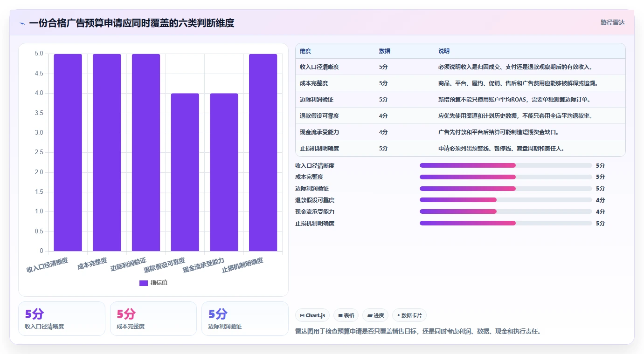Image resolution: width=644 pixels, height=354 pixels.
Task: Select the Chart.js tag button
Action: click(x=312, y=315)
